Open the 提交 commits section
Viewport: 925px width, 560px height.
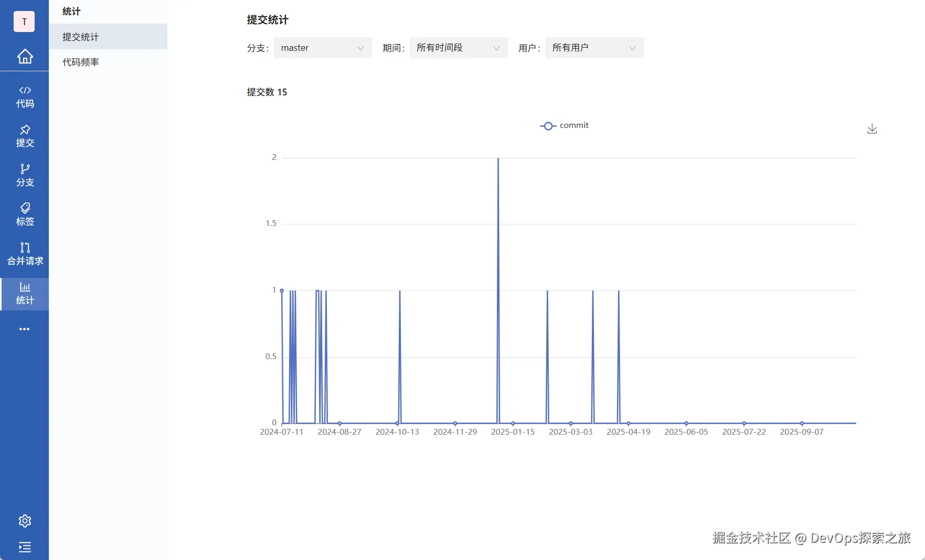(25, 136)
